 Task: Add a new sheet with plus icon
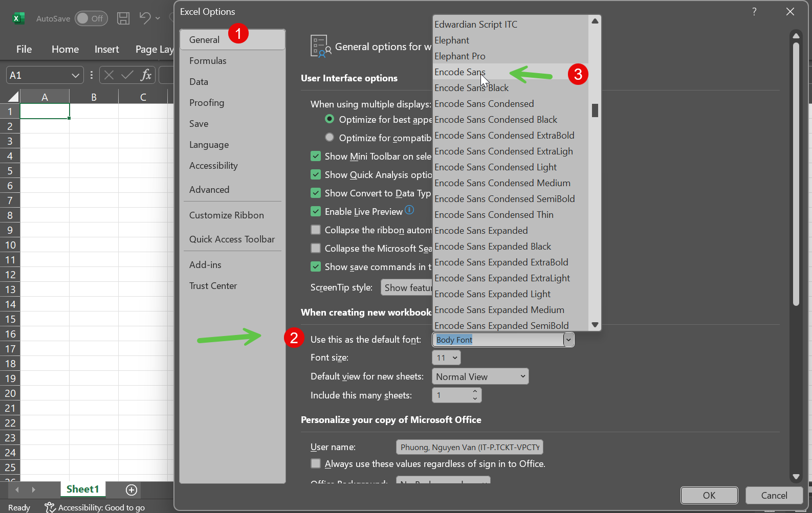(131, 490)
